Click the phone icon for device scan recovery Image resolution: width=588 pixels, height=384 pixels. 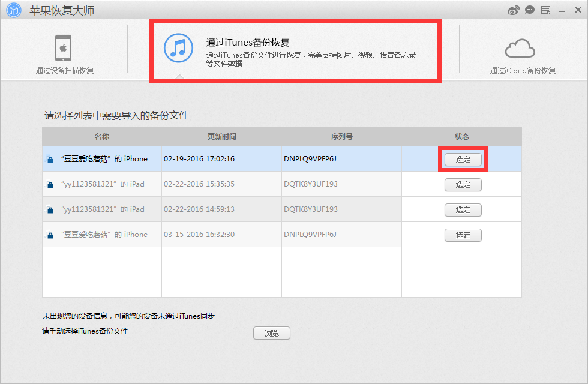[64, 48]
